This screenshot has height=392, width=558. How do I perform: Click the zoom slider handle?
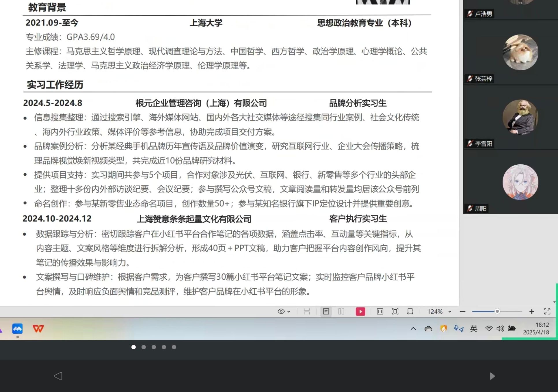[x=497, y=311]
